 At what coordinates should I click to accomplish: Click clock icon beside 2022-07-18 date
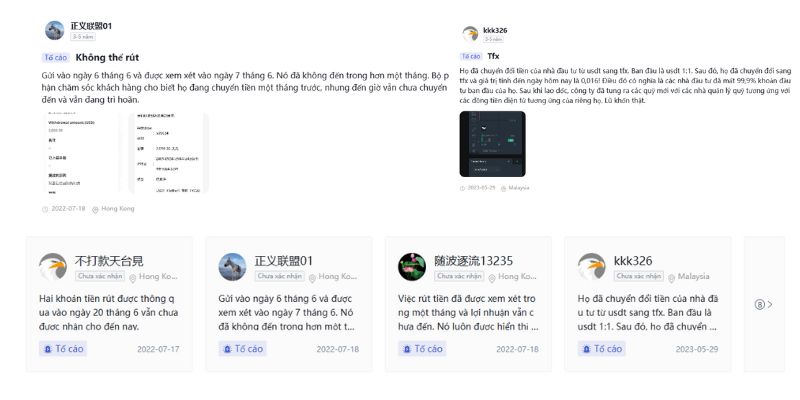pos(45,209)
